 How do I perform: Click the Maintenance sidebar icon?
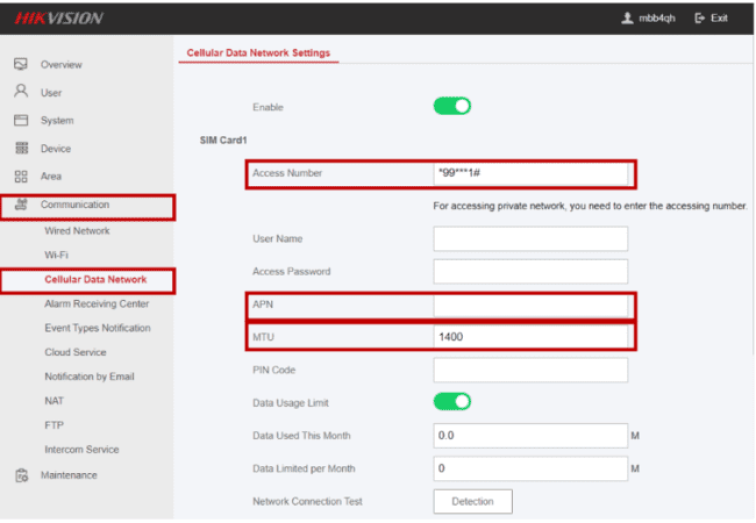coord(20,476)
